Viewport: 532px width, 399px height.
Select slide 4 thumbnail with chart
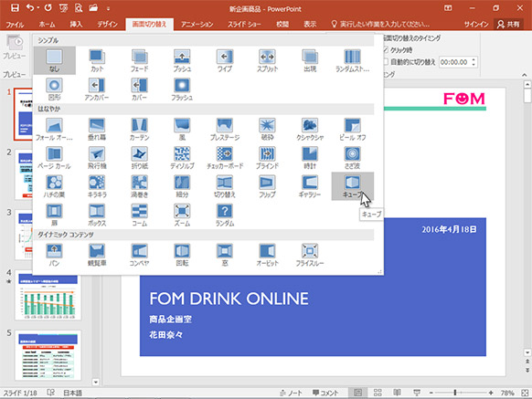click(48, 296)
